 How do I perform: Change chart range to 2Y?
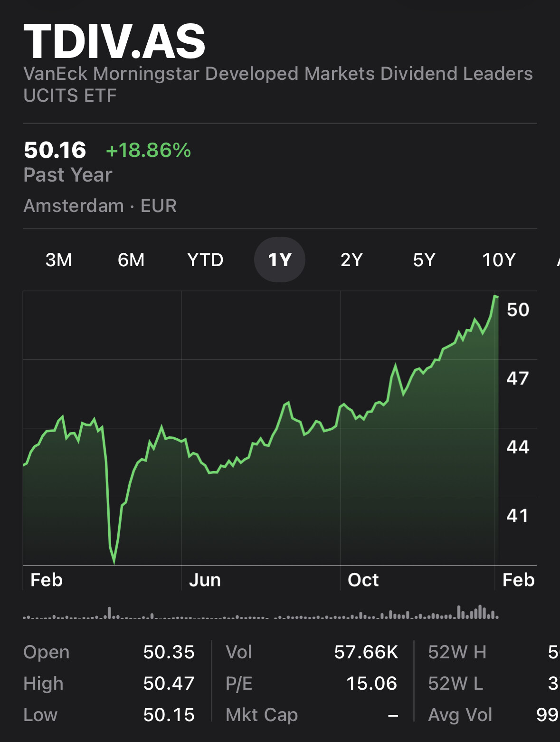351,260
